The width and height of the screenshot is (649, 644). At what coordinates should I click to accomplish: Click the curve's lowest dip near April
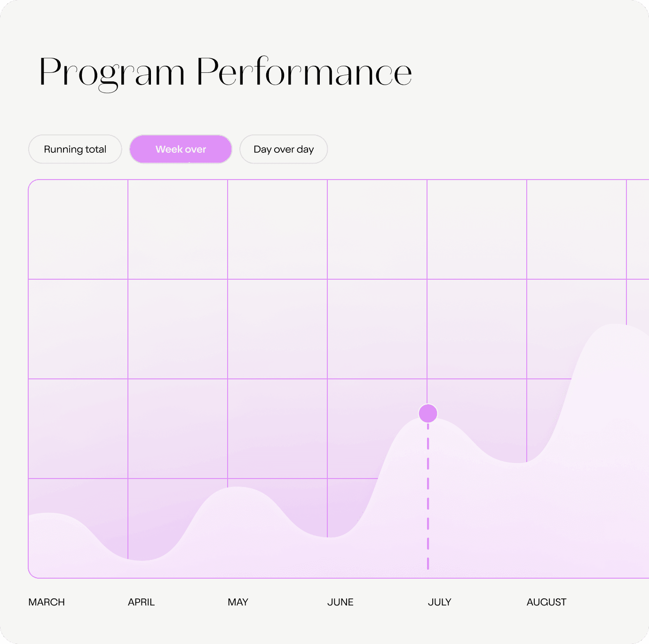(x=141, y=560)
